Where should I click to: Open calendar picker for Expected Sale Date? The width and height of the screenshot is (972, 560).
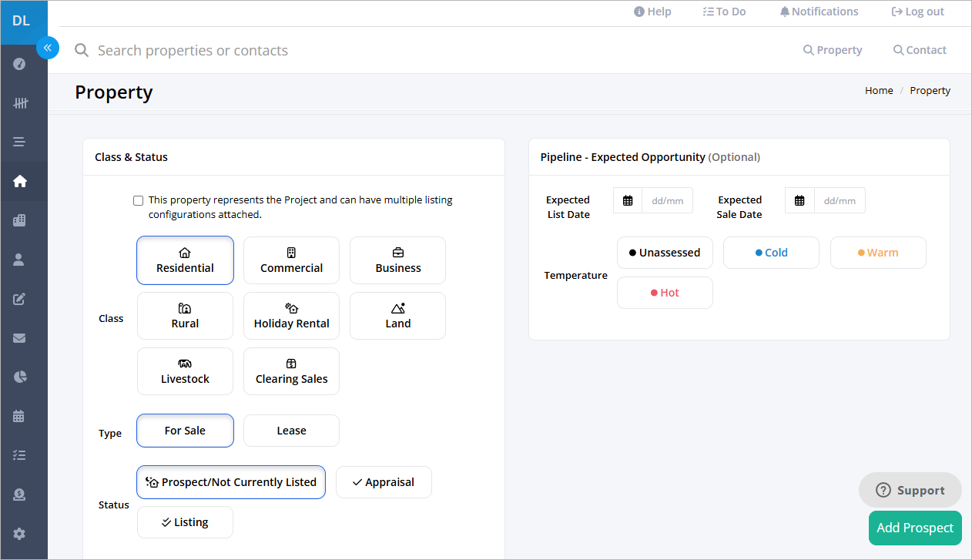pyautogui.click(x=799, y=200)
